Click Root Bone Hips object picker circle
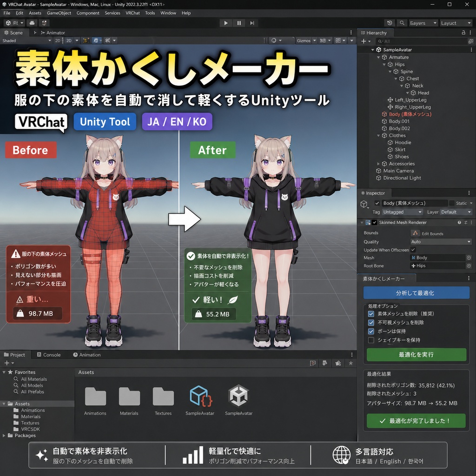Viewport: 476px width, 476px height. pos(469,265)
